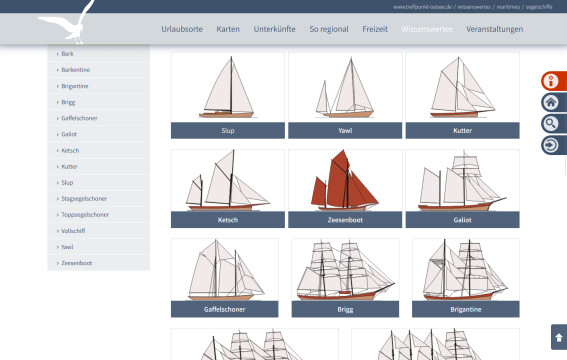Click the Brigantine ship illustration
The image size is (567, 360).
click(x=466, y=270)
